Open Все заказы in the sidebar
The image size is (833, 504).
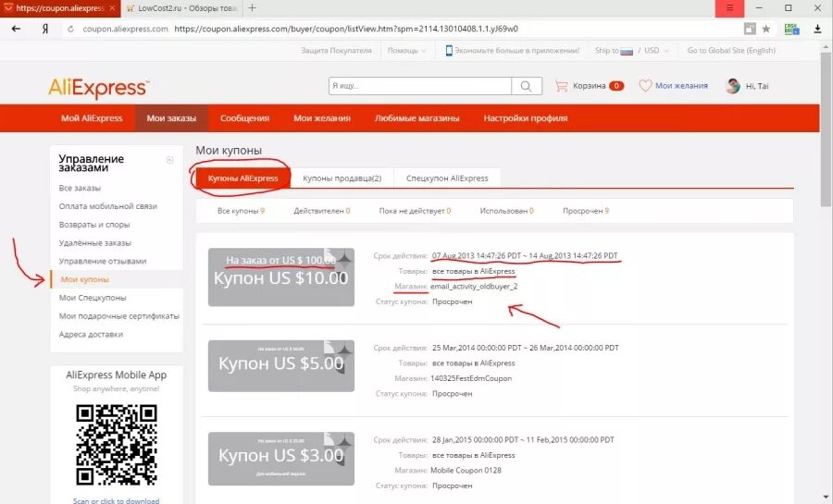(80, 188)
